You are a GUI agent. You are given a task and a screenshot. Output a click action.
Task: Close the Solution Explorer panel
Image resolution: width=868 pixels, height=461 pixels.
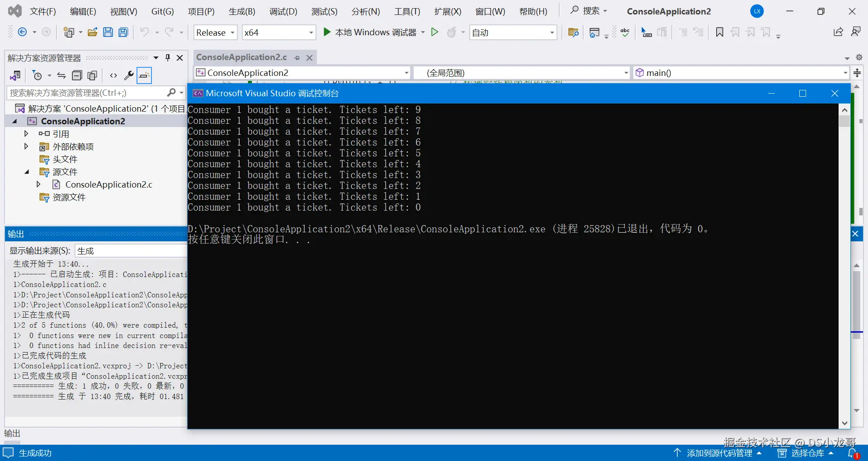click(179, 57)
